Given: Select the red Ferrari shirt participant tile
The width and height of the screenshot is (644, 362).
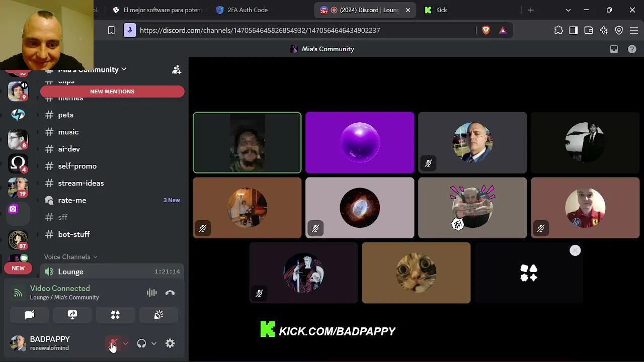Looking at the screenshot, I should [x=585, y=208].
